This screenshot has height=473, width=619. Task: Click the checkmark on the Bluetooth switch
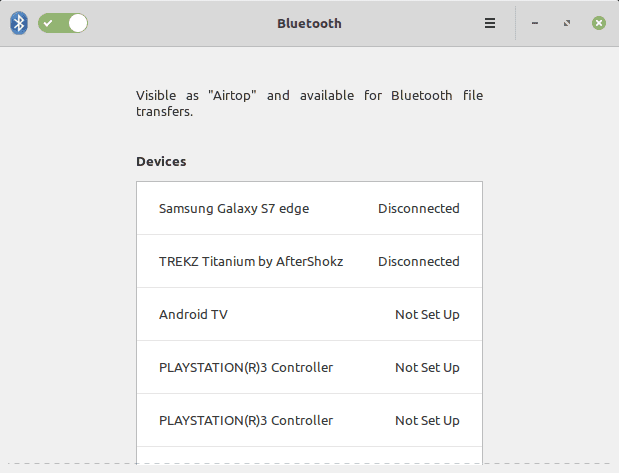[x=50, y=23]
